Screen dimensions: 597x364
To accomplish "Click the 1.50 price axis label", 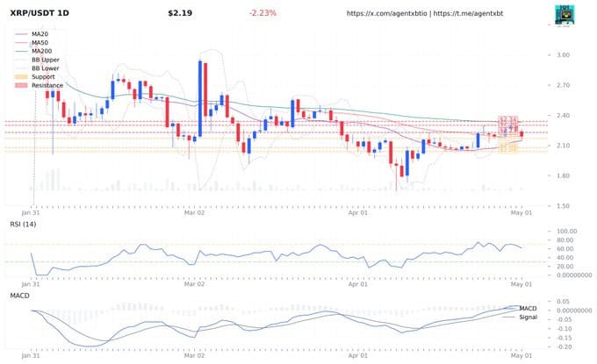I will [563, 206].
